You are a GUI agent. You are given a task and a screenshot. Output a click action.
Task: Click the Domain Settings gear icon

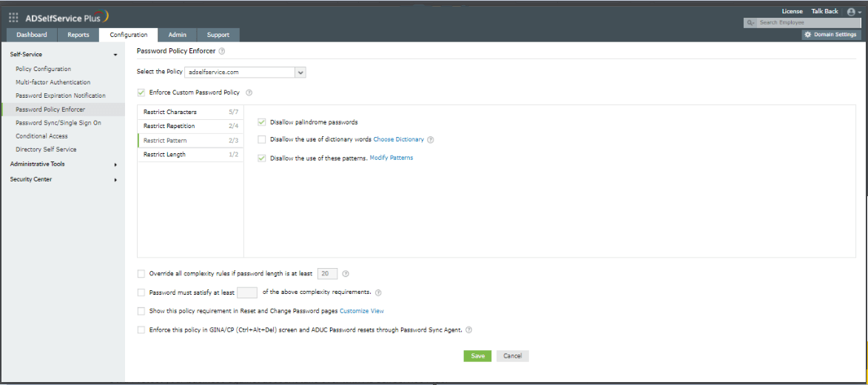tap(807, 34)
